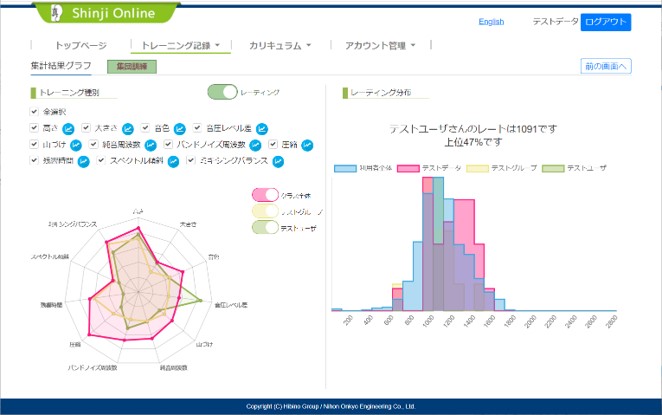Open the graph icon next to 大きさ
Viewport: 662px width, 415px height.
coord(128,129)
